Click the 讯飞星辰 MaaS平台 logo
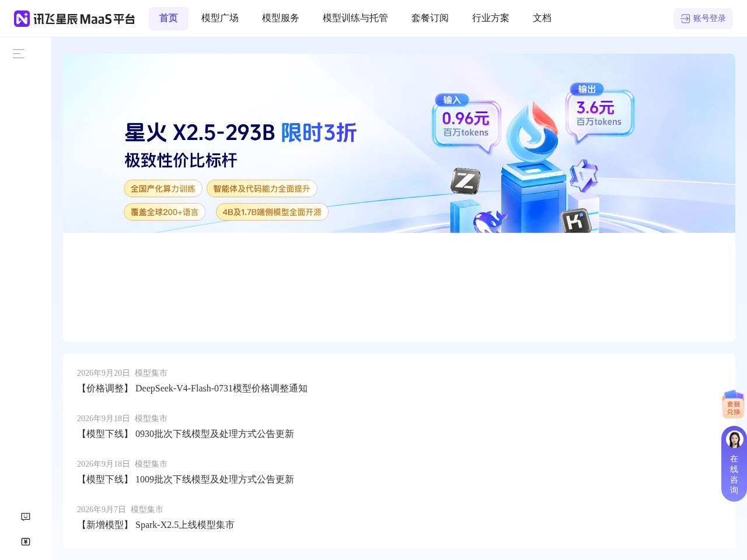Viewport: 747px width, 560px height. [74, 19]
